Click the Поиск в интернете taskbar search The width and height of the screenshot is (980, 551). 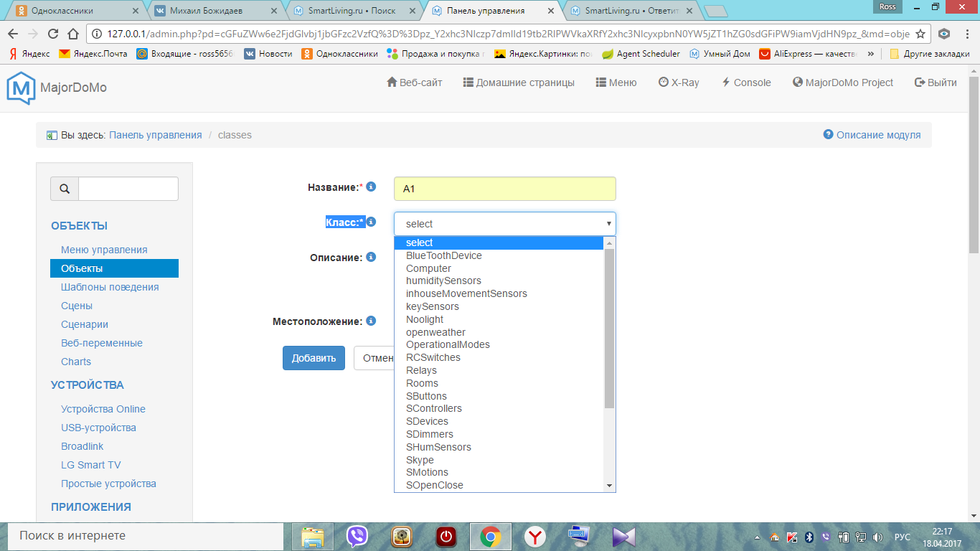click(x=146, y=537)
